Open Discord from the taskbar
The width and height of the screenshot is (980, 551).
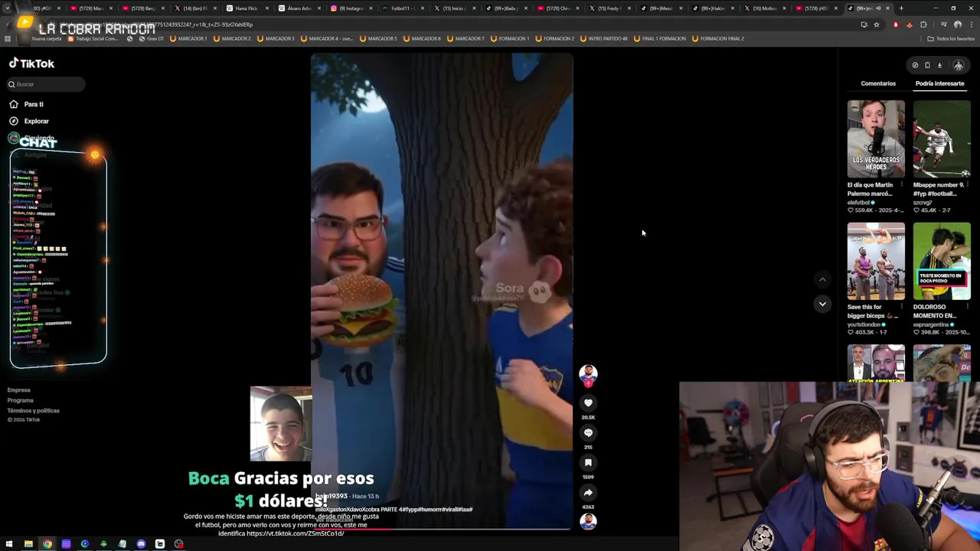[141, 544]
